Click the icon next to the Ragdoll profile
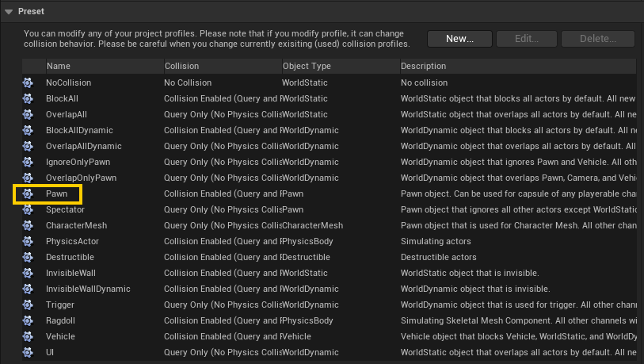The height and width of the screenshot is (364, 644). [x=28, y=320]
